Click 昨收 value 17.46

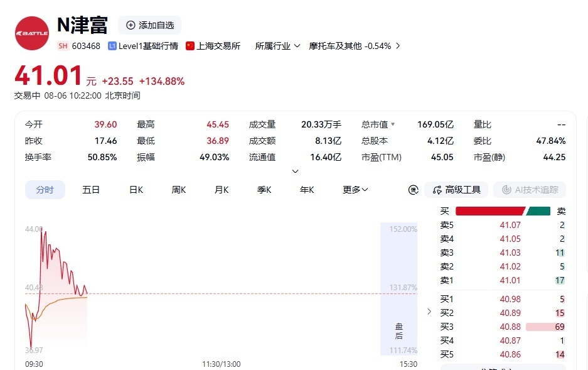pyautogui.click(x=106, y=141)
